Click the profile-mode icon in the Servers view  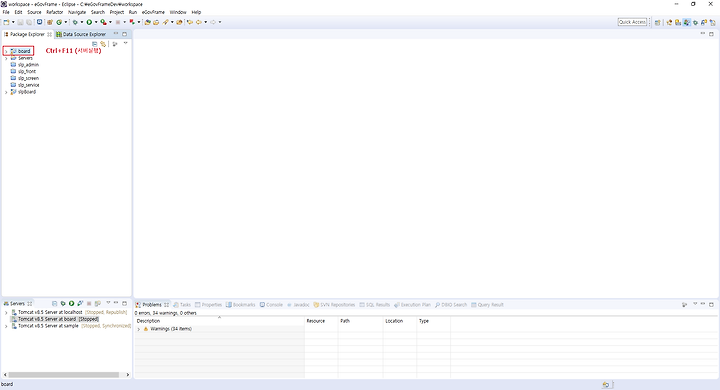click(80, 303)
